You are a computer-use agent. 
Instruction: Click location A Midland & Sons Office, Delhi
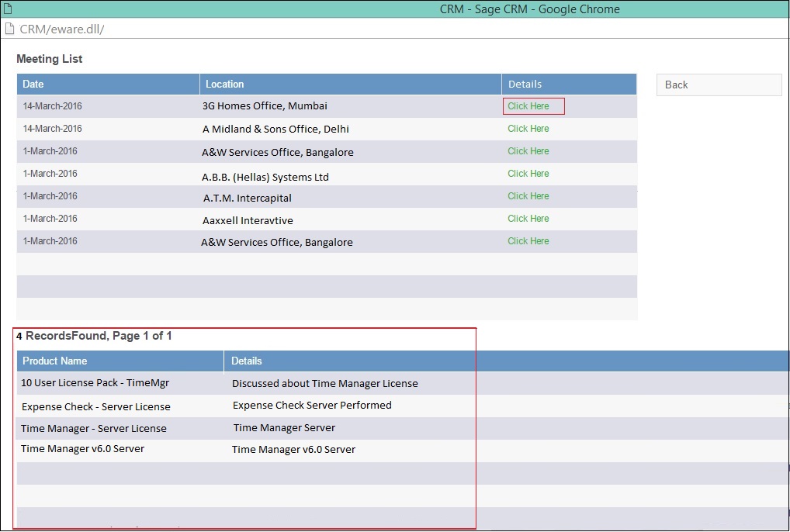click(275, 130)
